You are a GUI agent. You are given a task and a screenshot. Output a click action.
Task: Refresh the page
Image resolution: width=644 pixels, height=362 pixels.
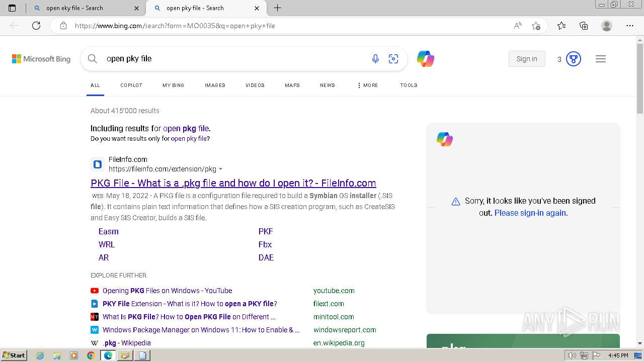[x=36, y=26]
